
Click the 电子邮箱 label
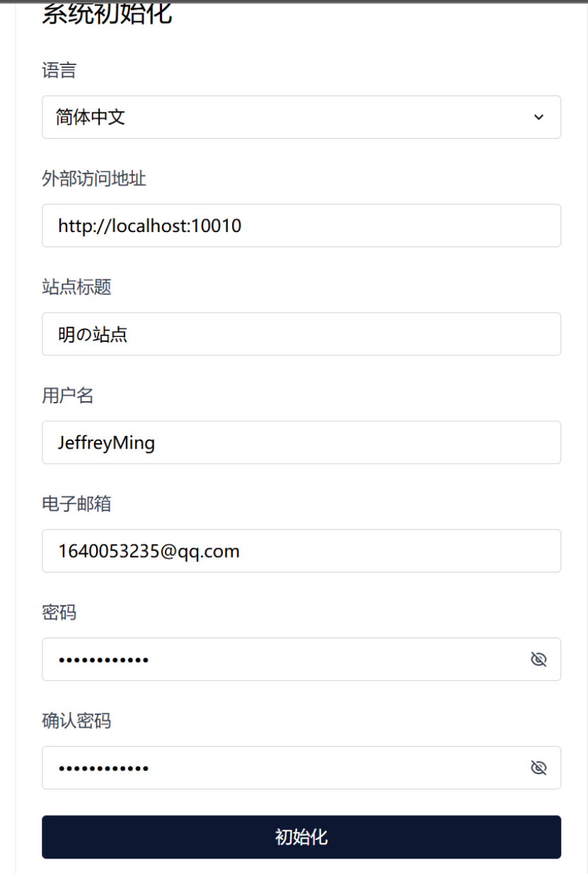click(x=76, y=504)
